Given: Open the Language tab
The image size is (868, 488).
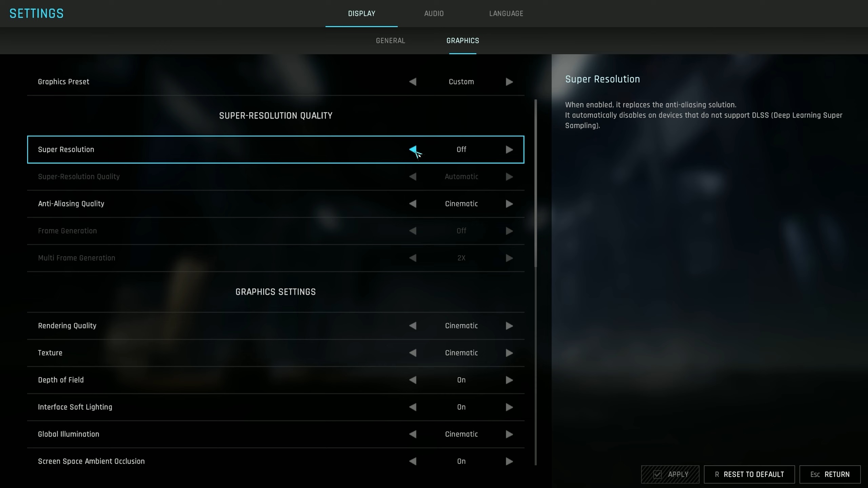Looking at the screenshot, I should 506,14.
